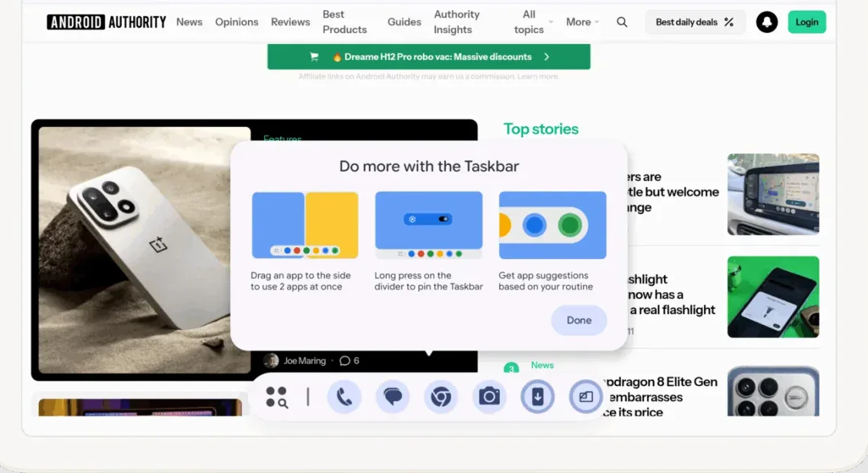Launch the Phone app from the Taskbar
This screenshot has width=868, height=473.
coord(344,397)
